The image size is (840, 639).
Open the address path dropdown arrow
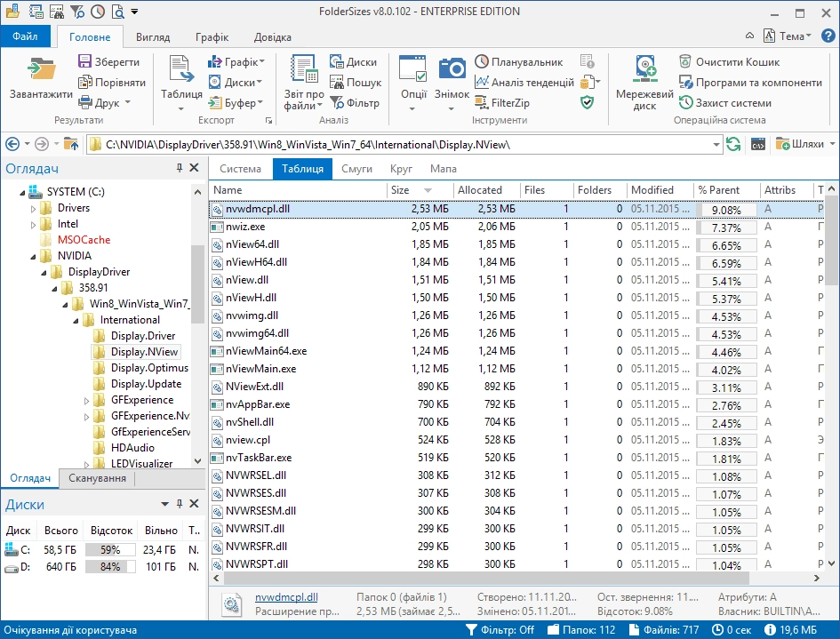pos(716,145)
